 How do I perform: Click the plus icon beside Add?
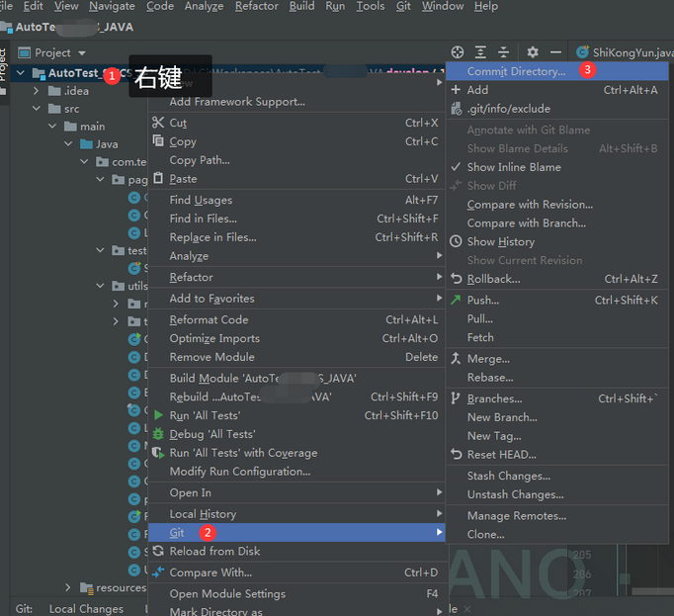[456, 89]
